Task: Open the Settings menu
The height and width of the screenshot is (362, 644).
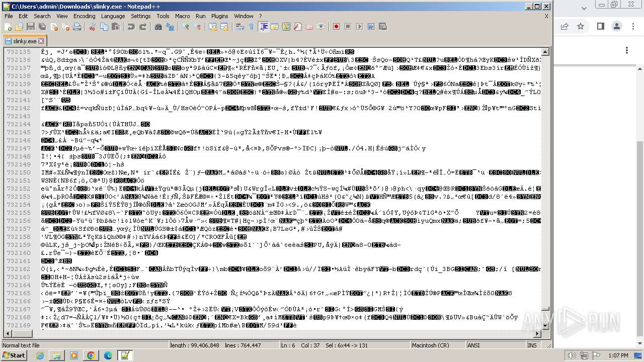Action: click(140, 16)
